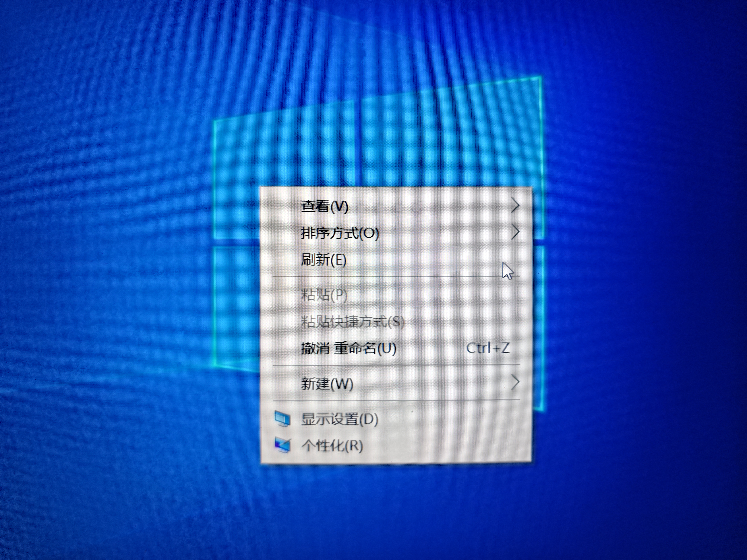Viewport: 747px width, 560px height.
Task: Open the 查看(V) view submenu
Action: 396,206
